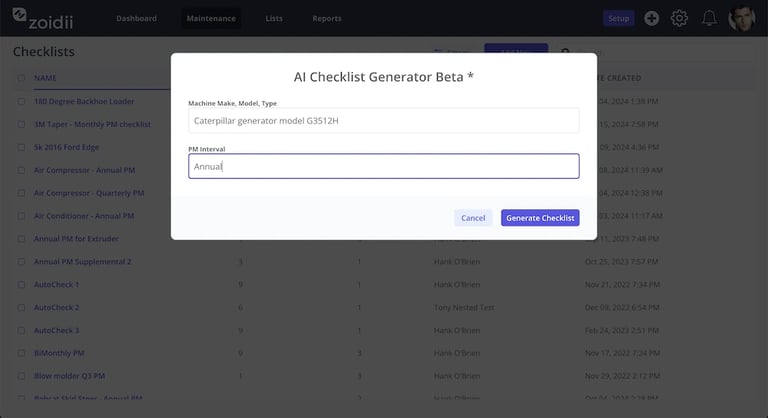Click Tony Nested Test in AutoCheck 2 row
The image size is (768, 418).
[x=464, y=307]
